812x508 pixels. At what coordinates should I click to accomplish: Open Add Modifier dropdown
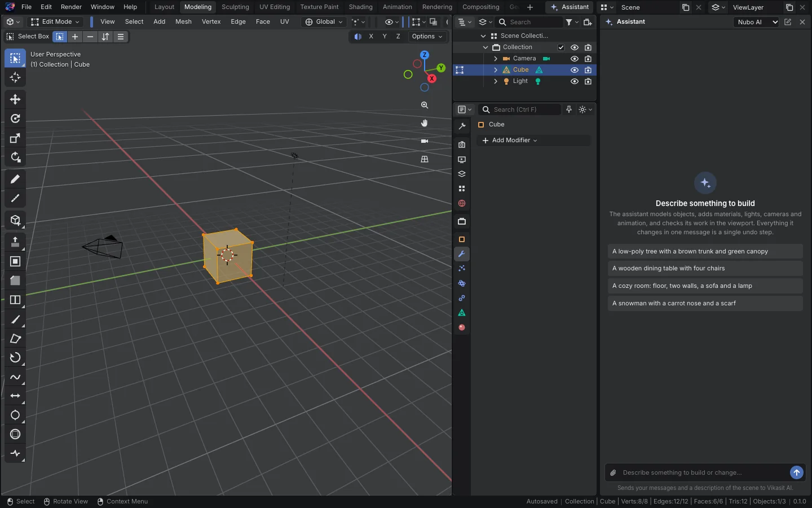(533, 141)
